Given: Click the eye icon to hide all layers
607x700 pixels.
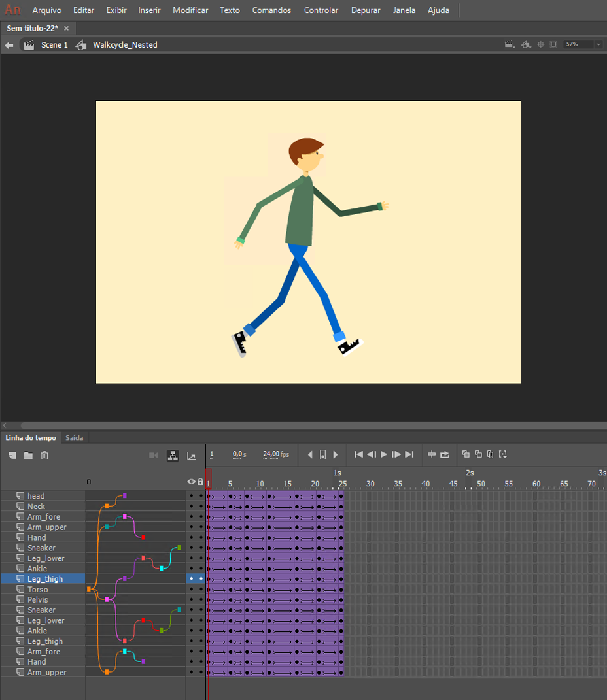Looking at the screenshot, I should tap(192, 482).
